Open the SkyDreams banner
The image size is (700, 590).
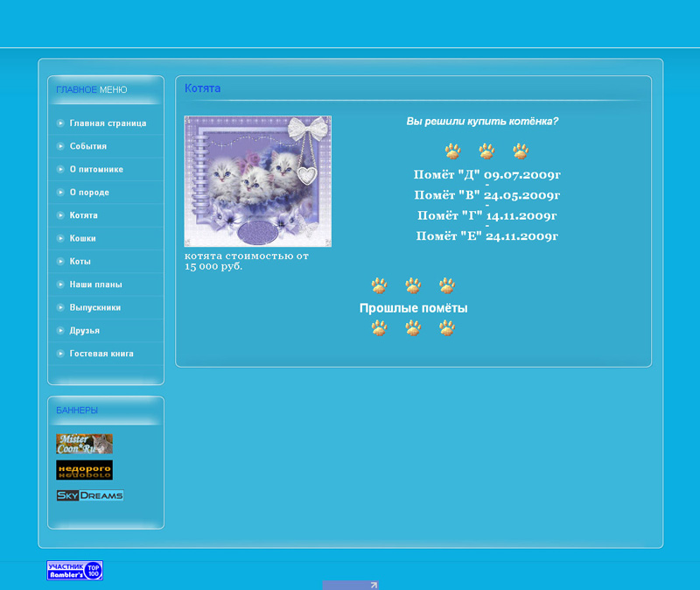(90, 495)
